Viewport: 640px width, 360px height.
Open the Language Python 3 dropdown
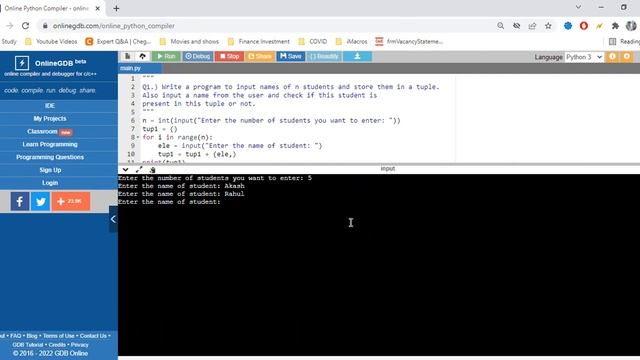pyautogui.click(x=584, y=57)
